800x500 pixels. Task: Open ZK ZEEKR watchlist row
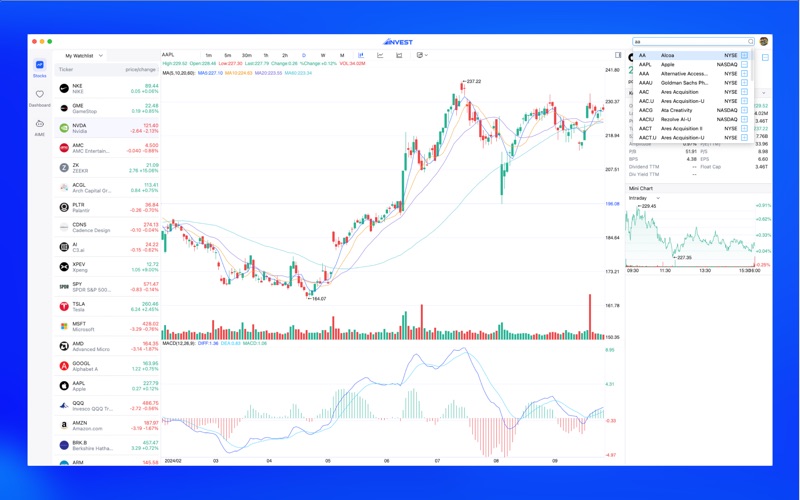pos(107,168)
